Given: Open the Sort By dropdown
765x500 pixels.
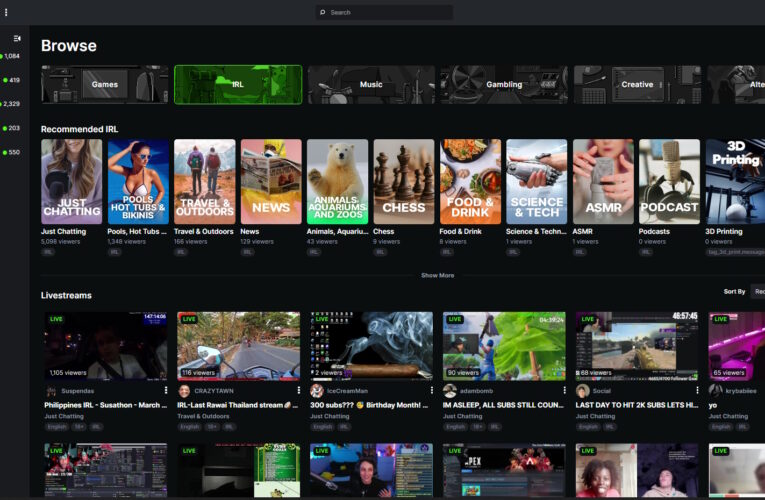Looking at the screenshot, I should click(x=757, y=291).
